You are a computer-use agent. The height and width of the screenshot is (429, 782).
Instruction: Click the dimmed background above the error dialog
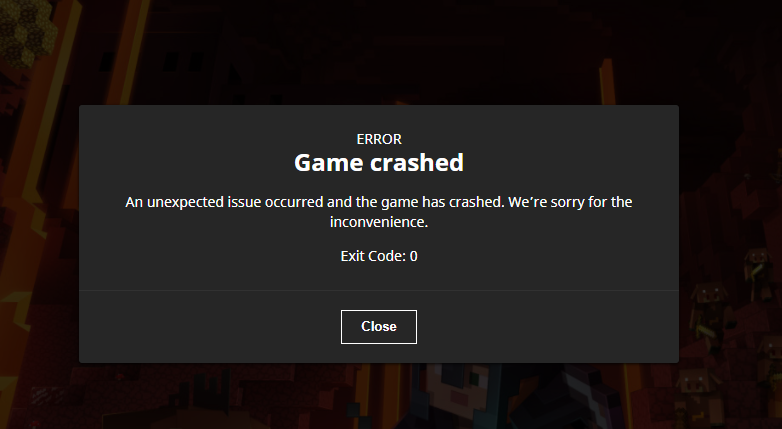point(379,52)
